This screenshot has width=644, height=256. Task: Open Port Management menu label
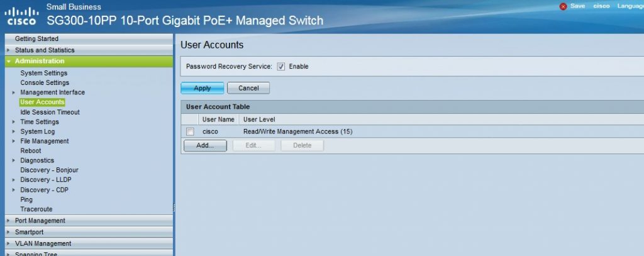(40, 221)
